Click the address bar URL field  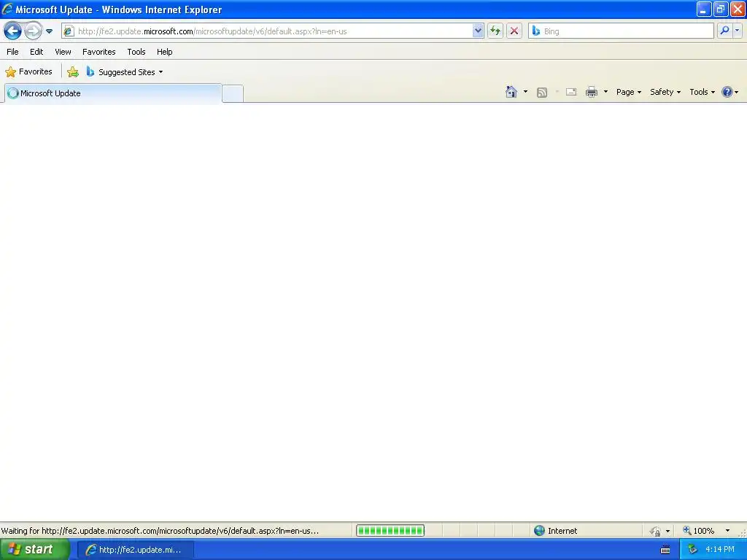click(274, 31)
